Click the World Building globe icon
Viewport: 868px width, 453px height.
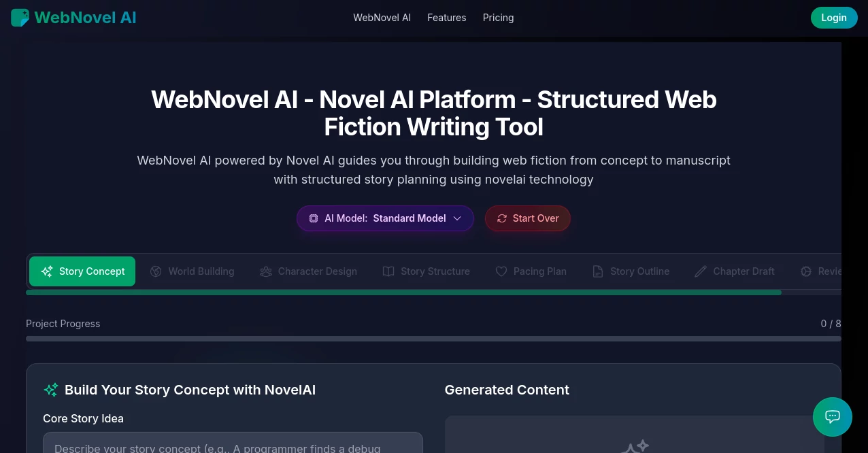point(156,271)
